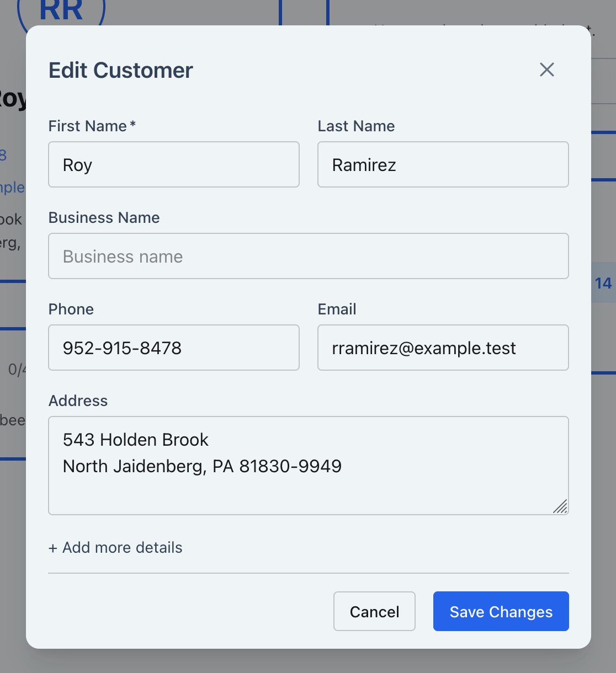This screenshot has height=673, width=616.
Task: Click the First Name label
Action: 92,126
